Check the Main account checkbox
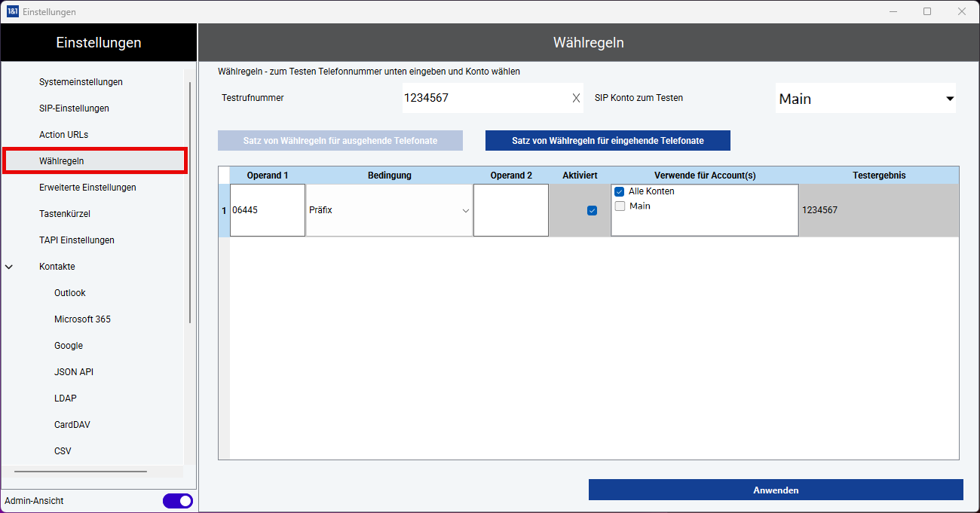 (x=620, y=206)
